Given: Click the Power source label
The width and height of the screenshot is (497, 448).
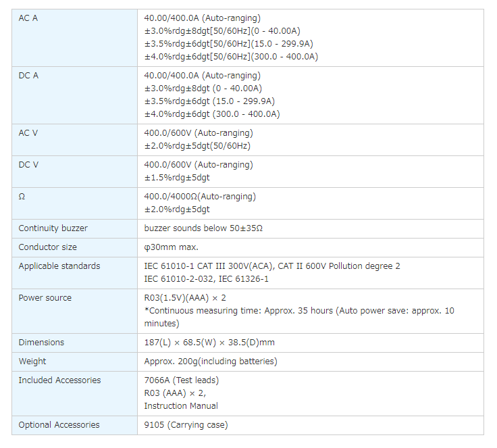Looking at the screenshot, I should 47,298.
